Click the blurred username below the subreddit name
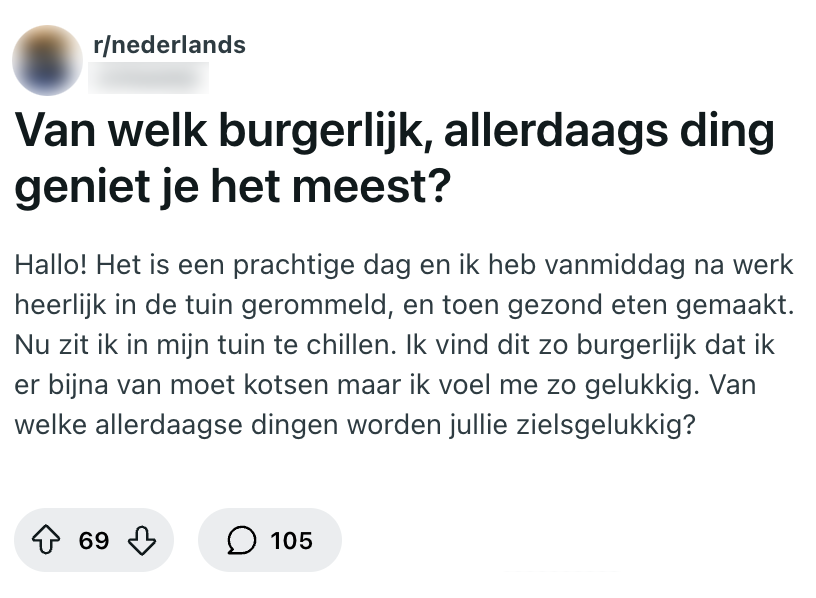The image size is (816, 598). click(x=148, y=76)
